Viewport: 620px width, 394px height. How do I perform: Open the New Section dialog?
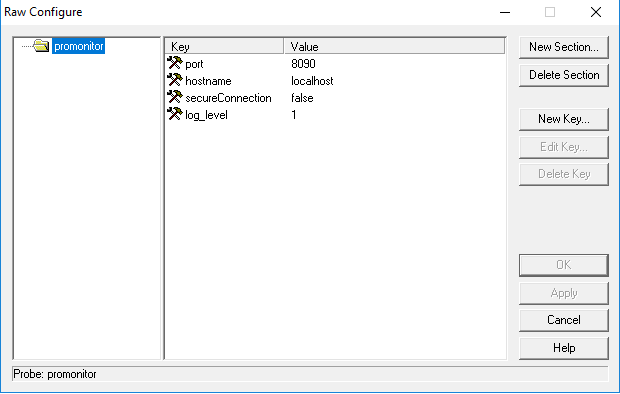click(564, 47)
